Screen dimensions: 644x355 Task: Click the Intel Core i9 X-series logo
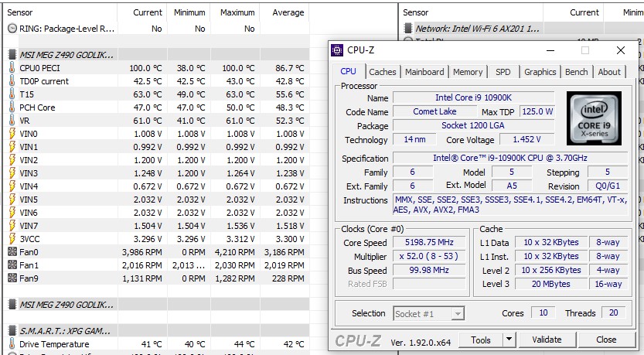(x=594, y=118)
